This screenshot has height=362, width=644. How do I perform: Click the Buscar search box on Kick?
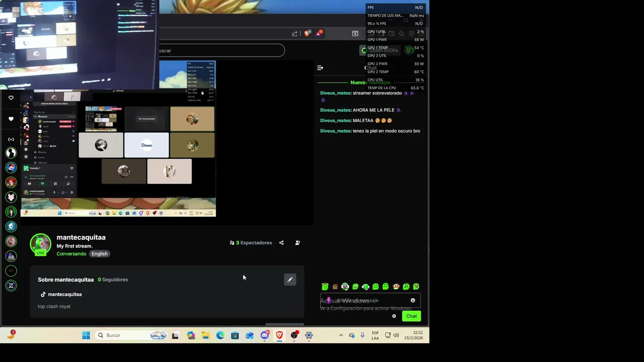pos(221,50)
